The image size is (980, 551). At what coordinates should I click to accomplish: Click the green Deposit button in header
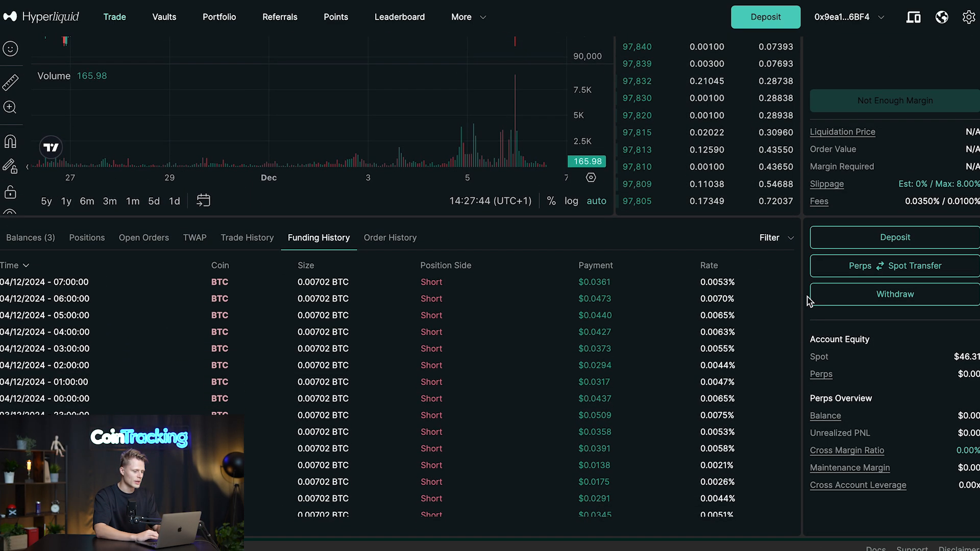click(x=765, y=17)
